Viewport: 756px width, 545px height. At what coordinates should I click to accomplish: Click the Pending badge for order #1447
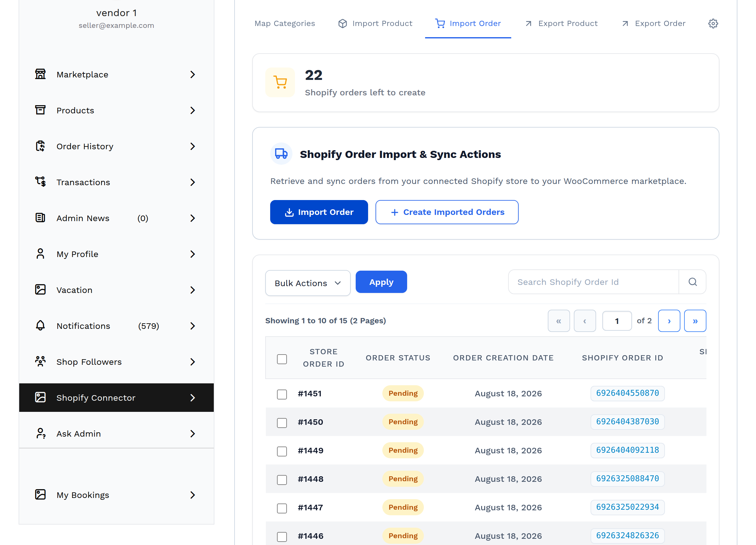[x=403, y=507]
